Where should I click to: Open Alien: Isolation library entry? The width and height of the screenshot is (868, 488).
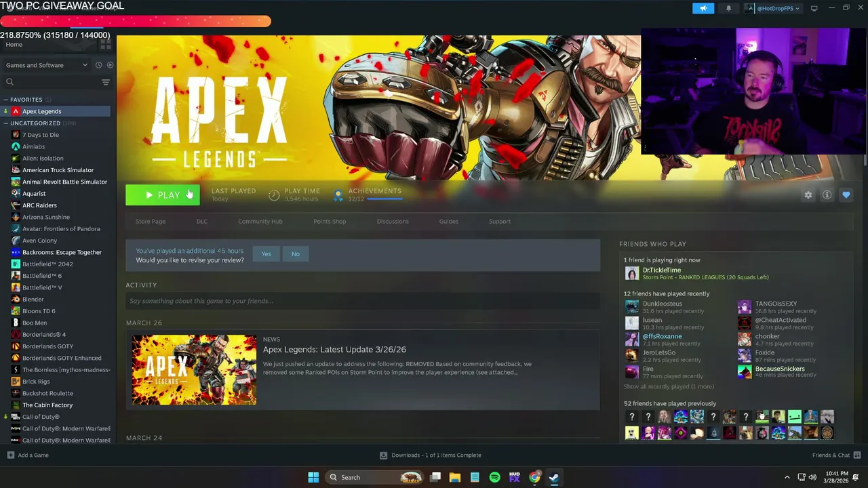tap(43, 158)
